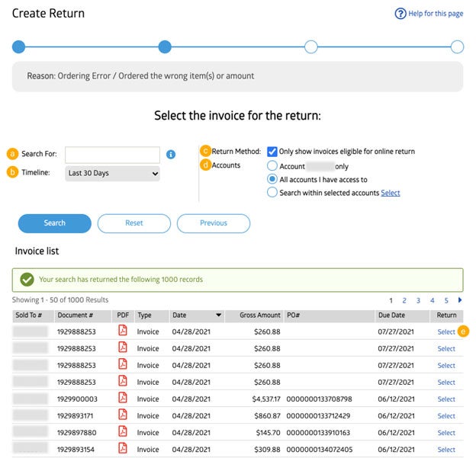Open PDF icon for invoice 1929893171
This screenshot has width=476, height=458.
(x=123, y=415)
